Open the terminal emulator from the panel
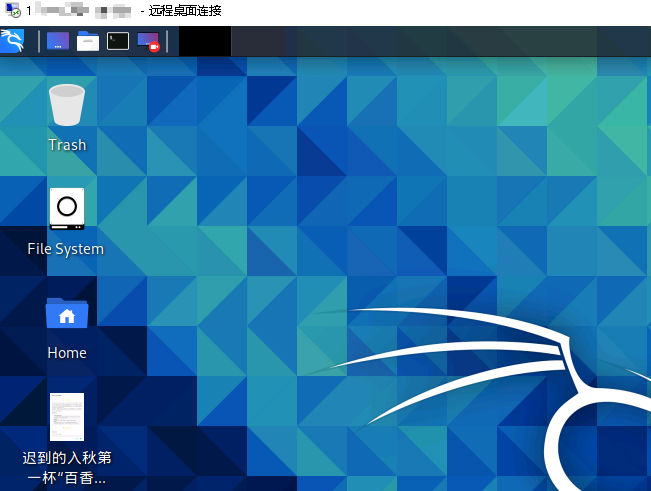Viewport: 651px width, 491px height. 118,42
